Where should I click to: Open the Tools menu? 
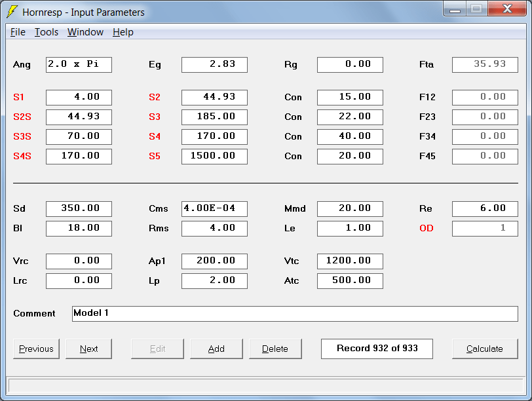(x=47, y=32)
